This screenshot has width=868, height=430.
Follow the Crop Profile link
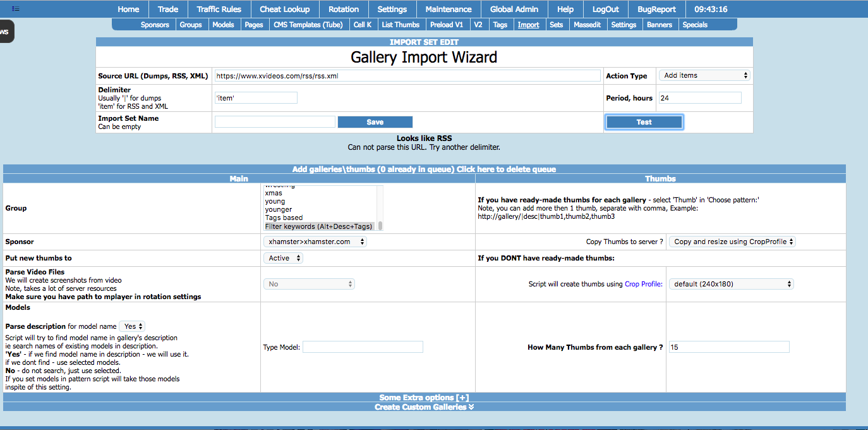coord(643,284)
